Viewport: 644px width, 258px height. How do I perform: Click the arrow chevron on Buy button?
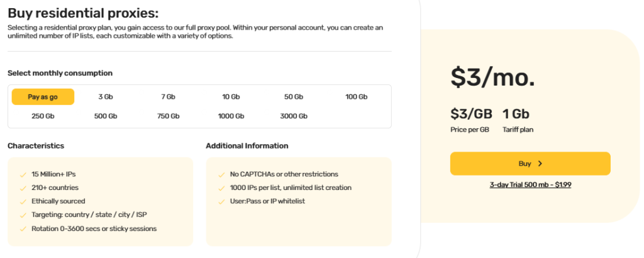pyautogui.click(x=540, y=164)
